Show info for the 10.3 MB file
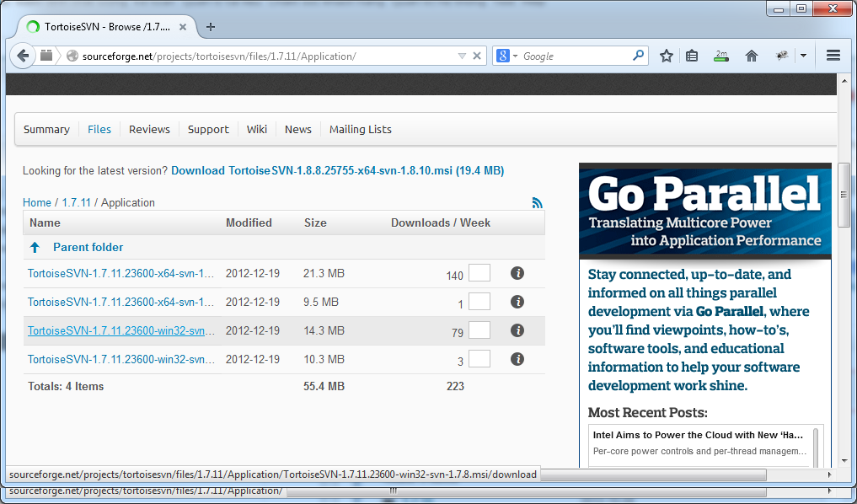The height and width of the screenshot is (504, 857). 517,358
